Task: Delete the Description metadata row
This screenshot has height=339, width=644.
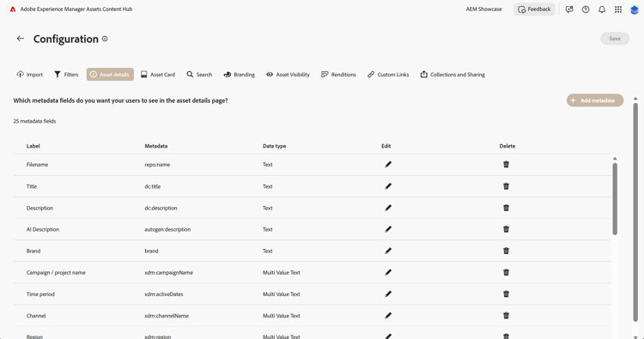Action: pos(506,208)
